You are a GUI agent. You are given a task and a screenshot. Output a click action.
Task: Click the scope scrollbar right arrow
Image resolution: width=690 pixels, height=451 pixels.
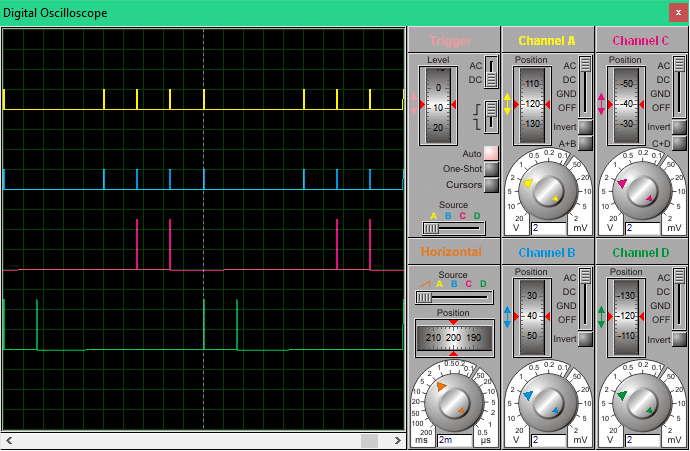tap(397, 440)
